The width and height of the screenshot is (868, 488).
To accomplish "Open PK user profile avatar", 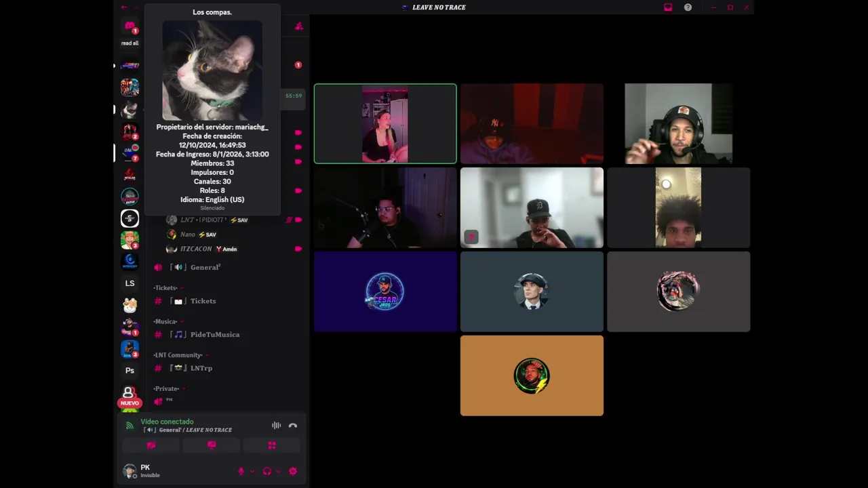I will tap(130, 471).
